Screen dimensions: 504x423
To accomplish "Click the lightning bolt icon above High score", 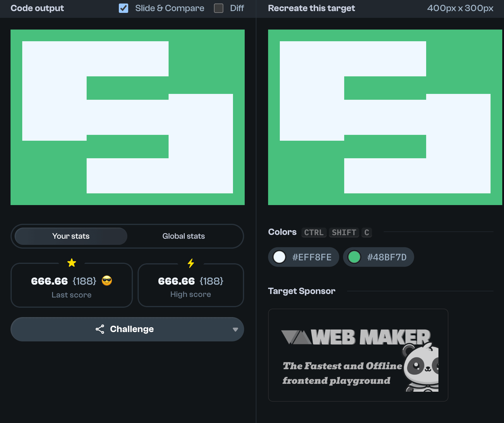I will point(191,263).
